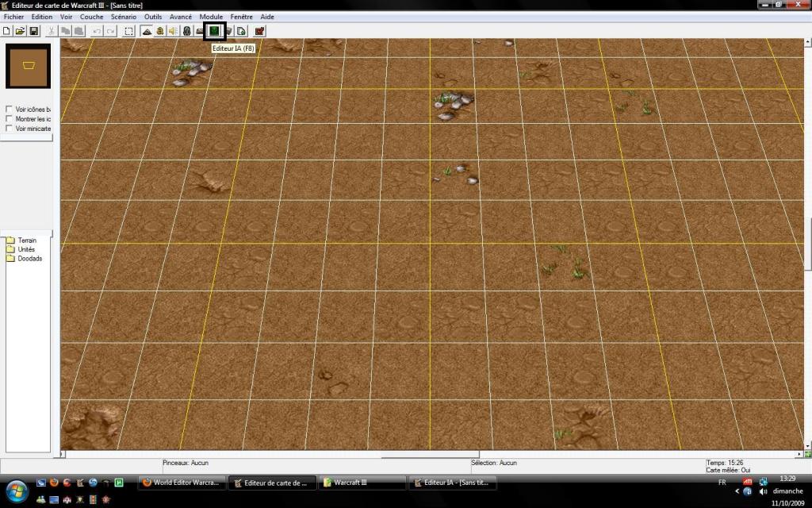Image resolution: width=812 pixels, height=508 pixels.
Task: Switch to 'Editeur de carte de ...' taskbar button
Action: (x=271, y=483)
